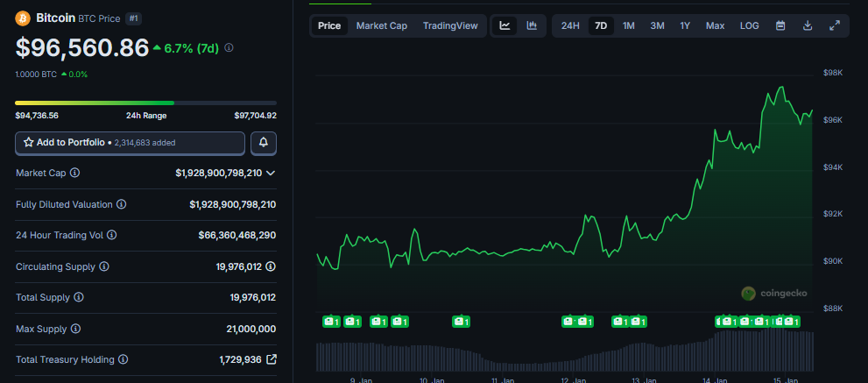Select the 1M time range
Viewport: 868px width, 383px height.
click(x=628, y=26)
